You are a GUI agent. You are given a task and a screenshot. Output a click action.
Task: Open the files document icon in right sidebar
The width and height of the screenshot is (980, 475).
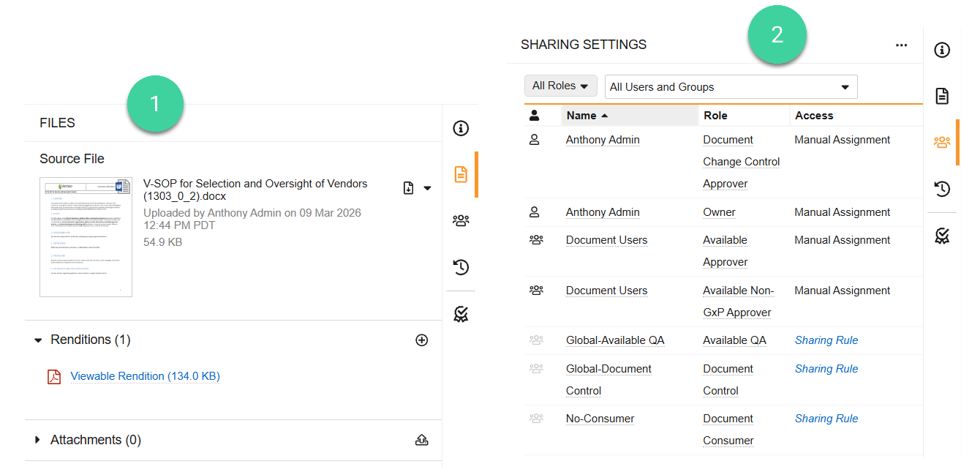point(942,96)
